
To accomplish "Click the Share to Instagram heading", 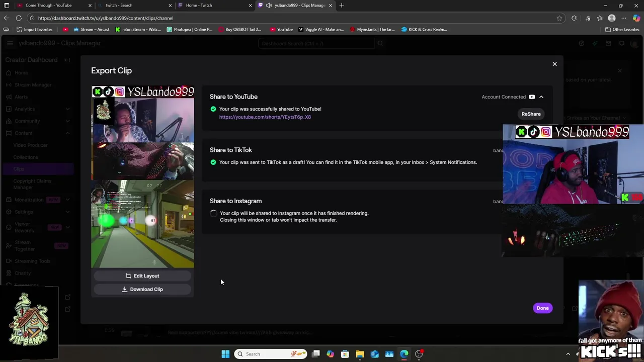I will click(235, 201).
